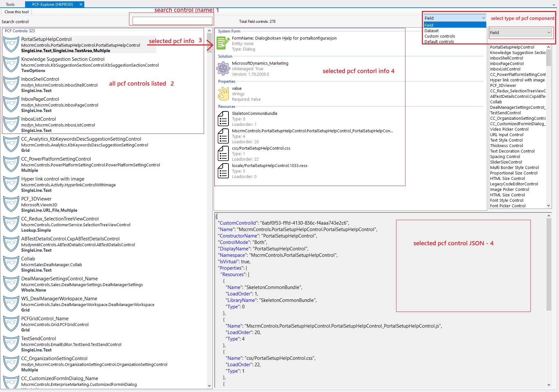Click PCF icon for CC_PowerPlatformSettingControl

(11, 164)
